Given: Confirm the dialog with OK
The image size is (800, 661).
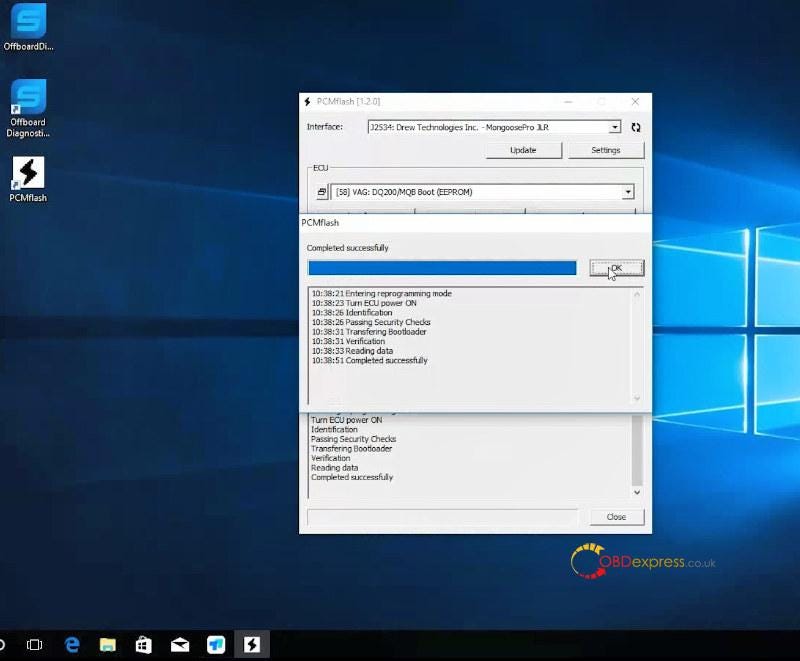Looking at the screenshot, I should coord(616,268).
